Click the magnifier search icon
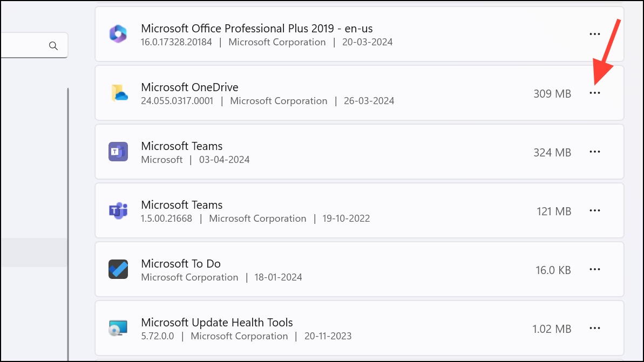 pos(53,45)
